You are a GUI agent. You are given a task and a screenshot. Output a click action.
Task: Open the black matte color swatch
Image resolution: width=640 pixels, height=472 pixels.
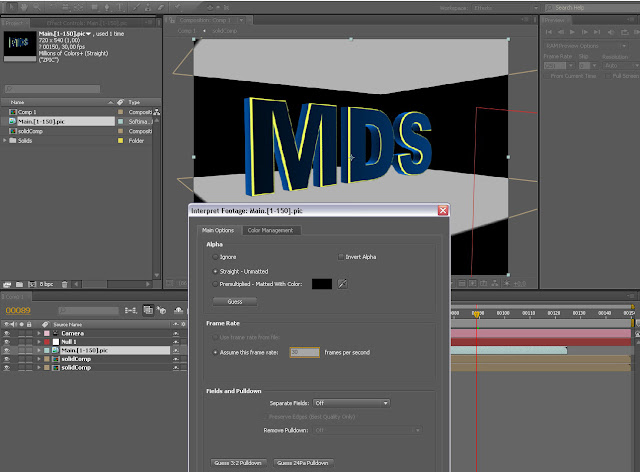[x=322, y=284]
